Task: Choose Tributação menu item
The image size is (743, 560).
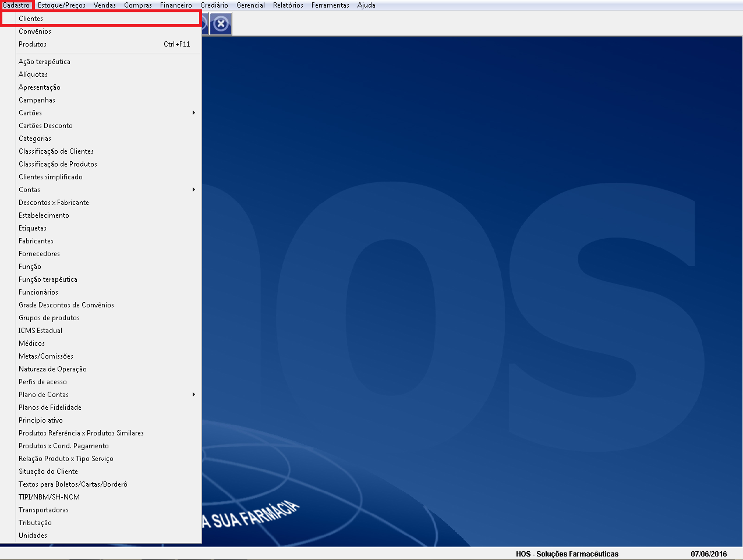Action: click(35, 523)
